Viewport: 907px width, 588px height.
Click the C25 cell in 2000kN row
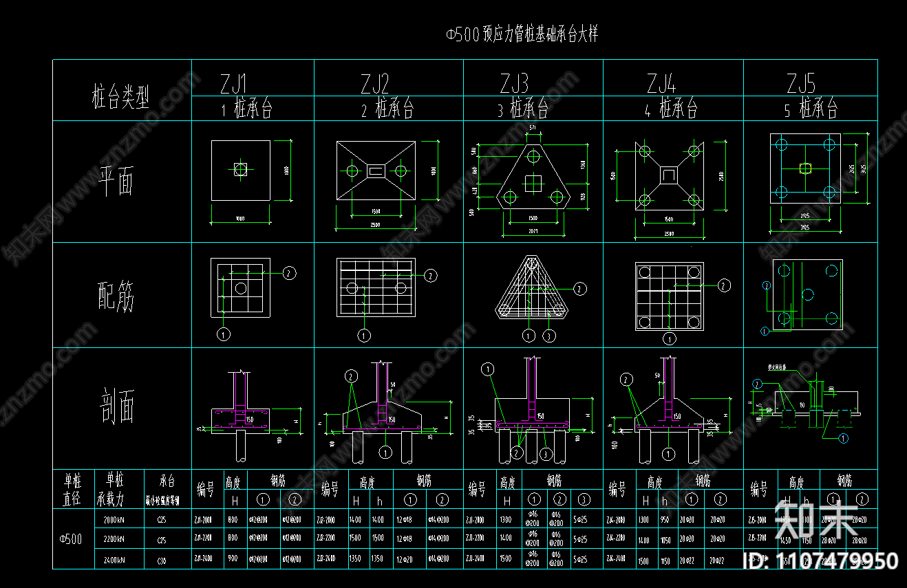click(x=163, y=520)
